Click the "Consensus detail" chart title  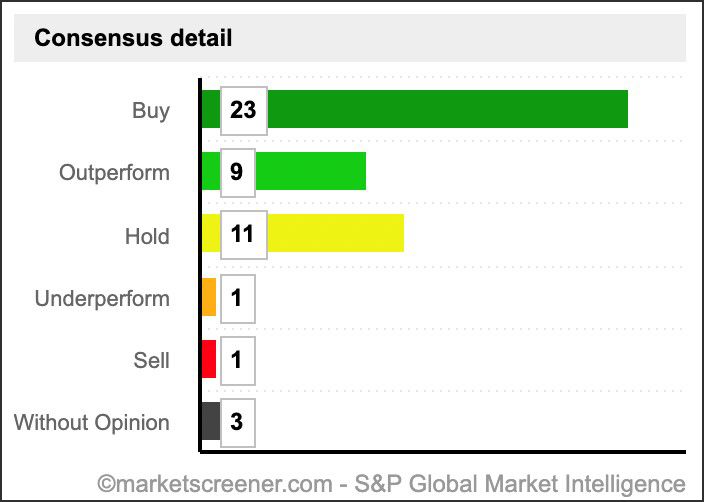click(133, 39)
